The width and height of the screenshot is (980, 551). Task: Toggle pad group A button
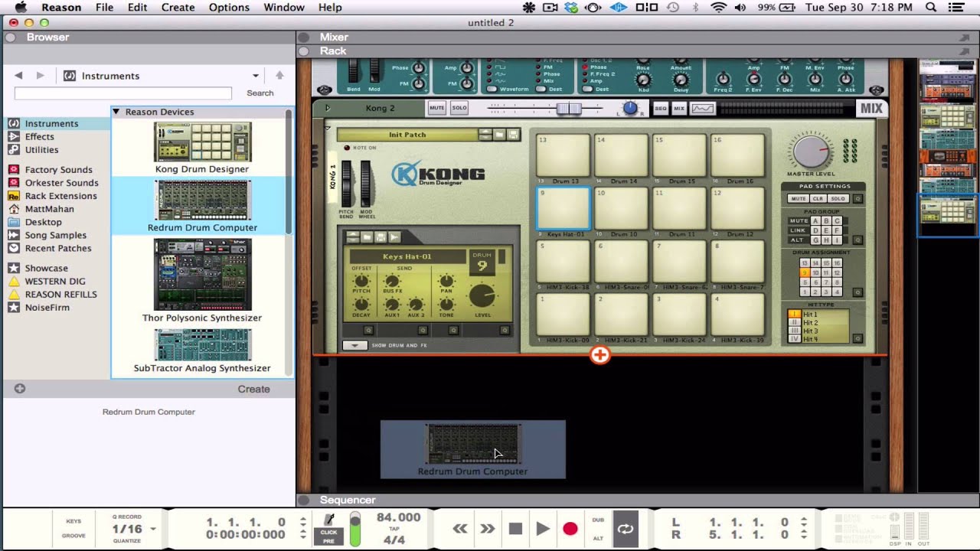coord(815,221)
